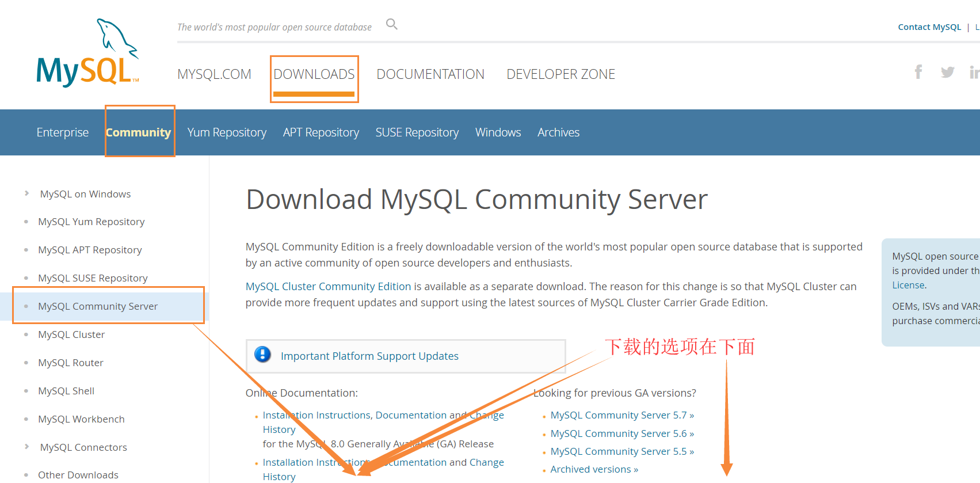Open MySQL APT Repository sidebar link
The height and width of the screenshot is (483, 980).
90,250
